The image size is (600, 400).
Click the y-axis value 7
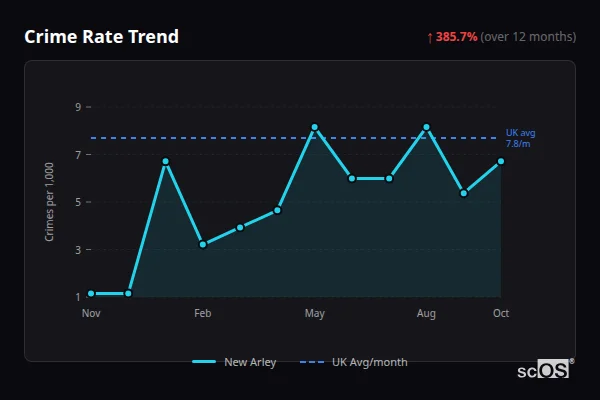coord(78,155)
